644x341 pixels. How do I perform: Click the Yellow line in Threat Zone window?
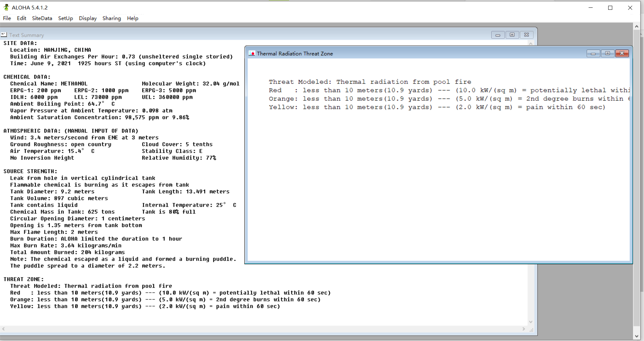click(x=437, y=107)
